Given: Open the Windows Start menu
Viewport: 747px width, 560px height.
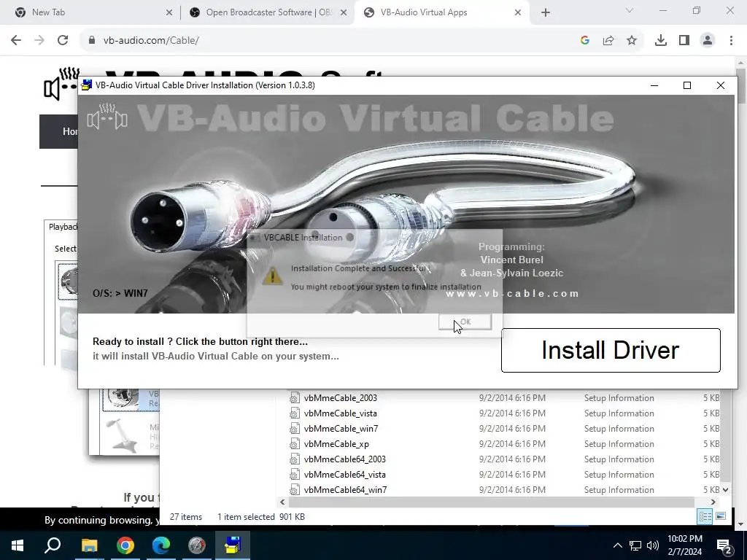Looking at the screenshot, I should tap(18, 545).
